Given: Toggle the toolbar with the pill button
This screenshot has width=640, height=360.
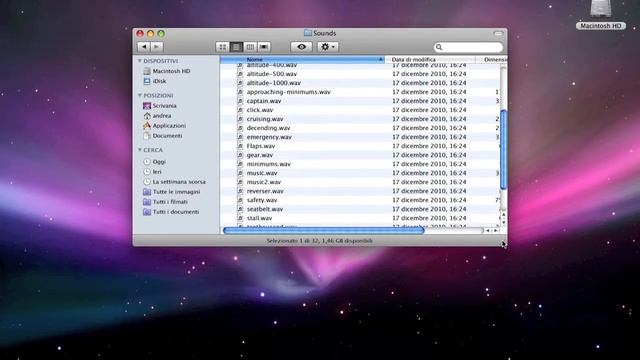Looking at the screenshot, I should point(498,33).
